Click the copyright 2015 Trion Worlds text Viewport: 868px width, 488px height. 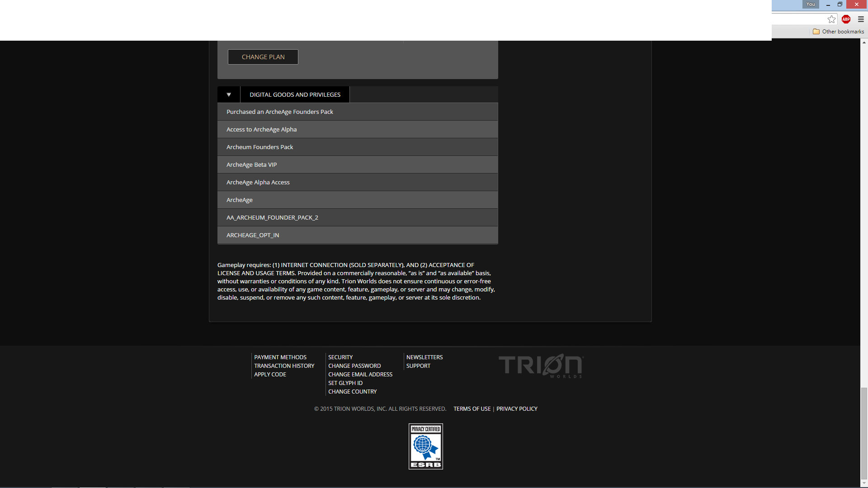(380, 409)
